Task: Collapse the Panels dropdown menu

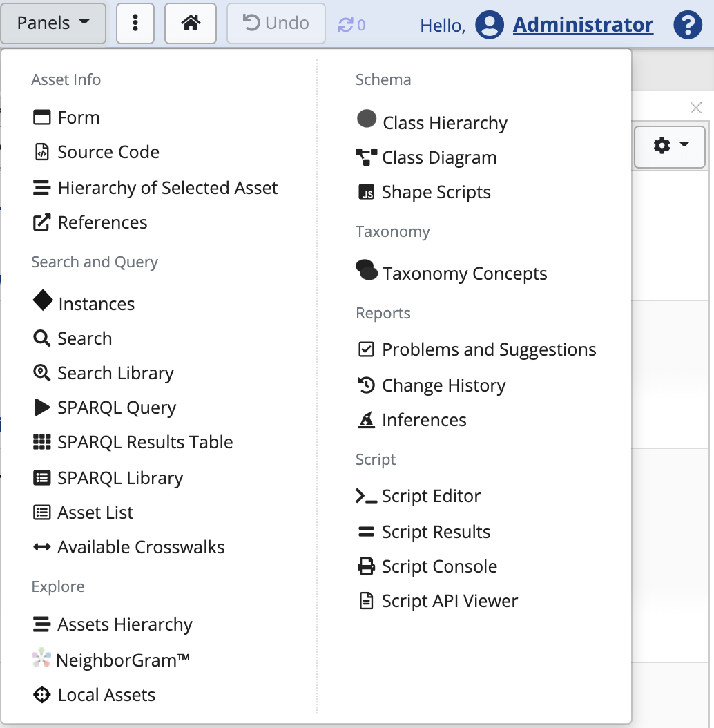Action: pos(53,23)
